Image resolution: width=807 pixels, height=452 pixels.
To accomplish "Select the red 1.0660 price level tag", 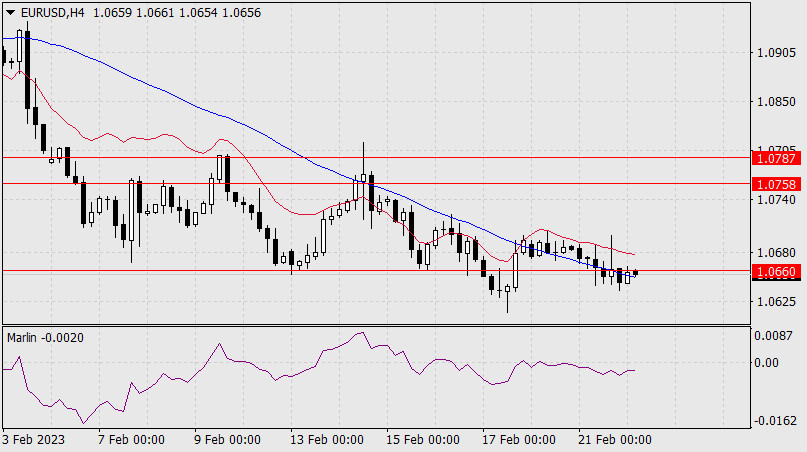I will tap(776, 271).
